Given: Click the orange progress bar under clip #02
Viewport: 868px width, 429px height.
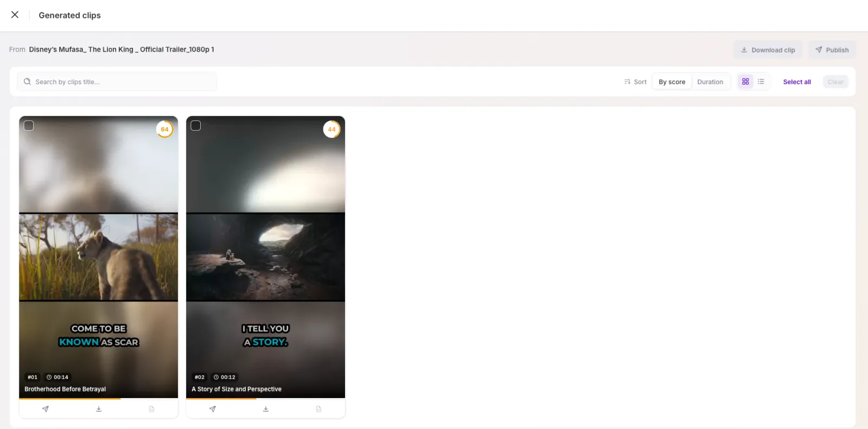Looking at the screenshot, I should click(x=221, y=399).
